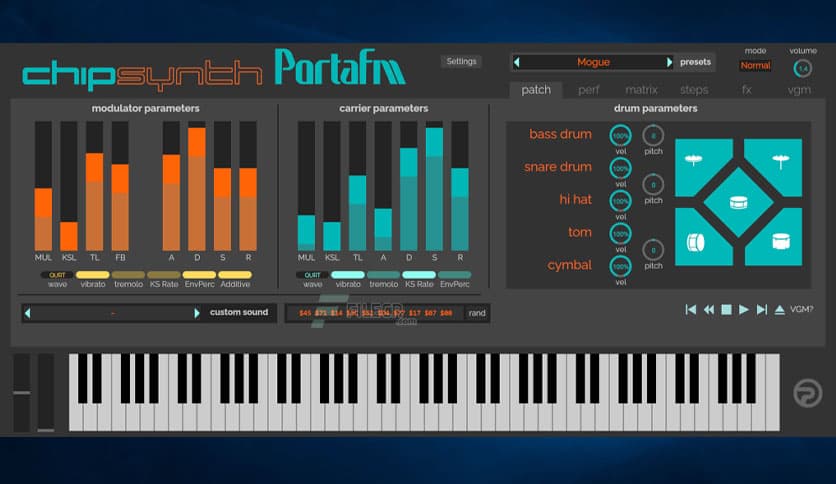Viewport: 836px width, 484px height.
Task: Toggle carrier vibrato switch
Action: [x=348, y=275]
